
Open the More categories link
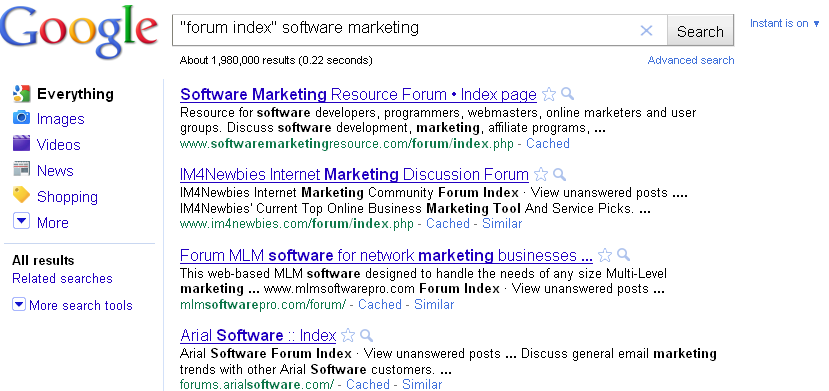pos(52,222)
